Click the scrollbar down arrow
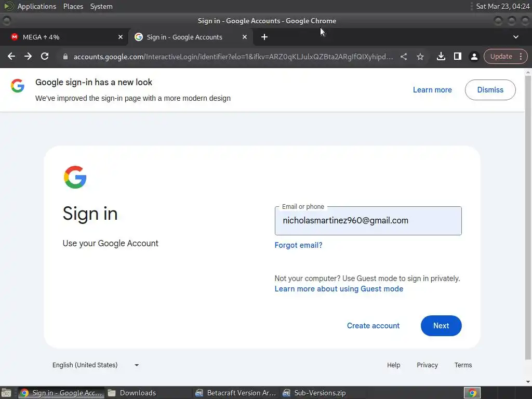The width and height of the screenshot is (532, 399). [x=528, y=382]
